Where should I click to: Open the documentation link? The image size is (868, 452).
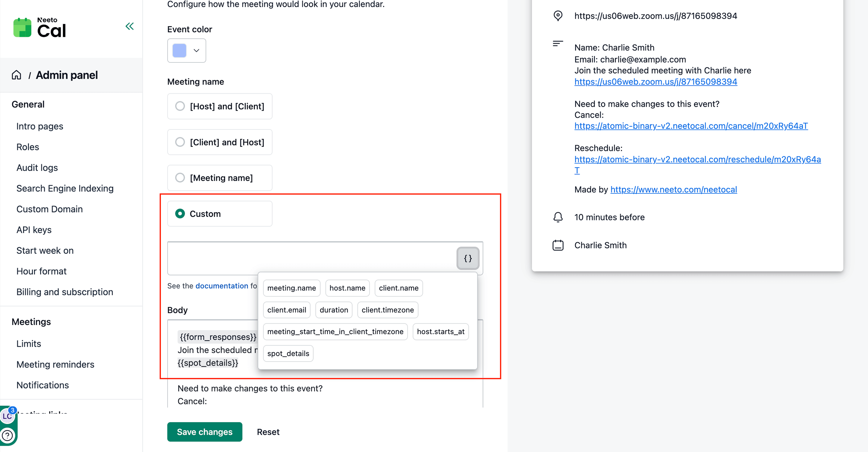pyautogui.click(x=222, y=286)
